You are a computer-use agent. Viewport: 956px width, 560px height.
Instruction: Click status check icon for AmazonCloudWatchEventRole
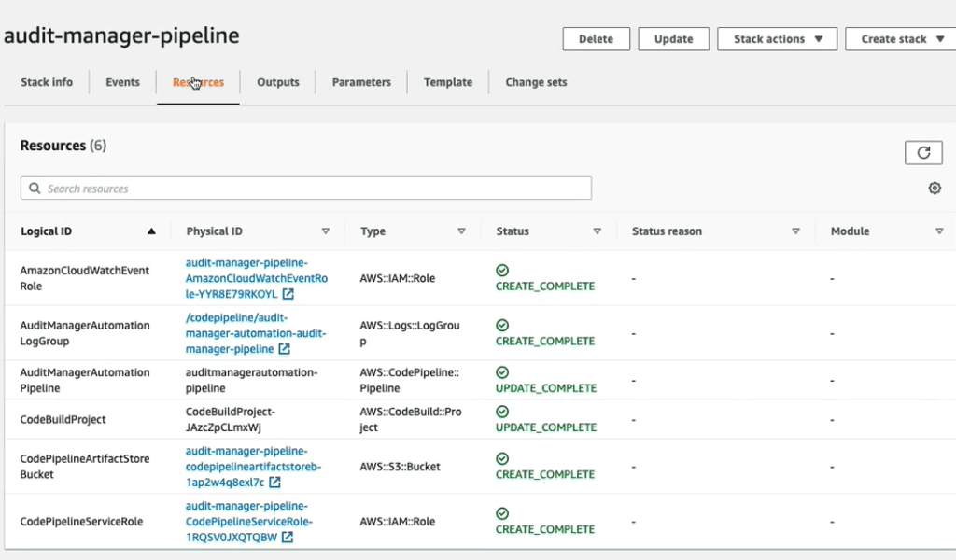[x=502, y=270]
